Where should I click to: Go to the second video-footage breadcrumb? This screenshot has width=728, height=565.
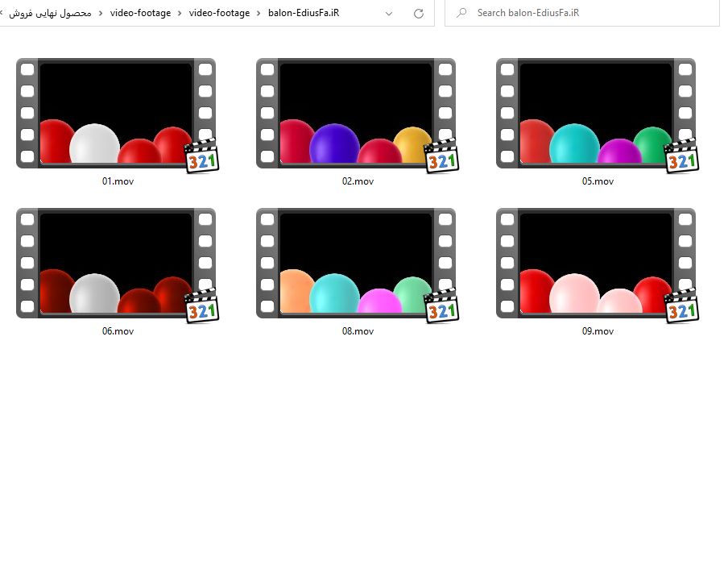click(219, 14)
